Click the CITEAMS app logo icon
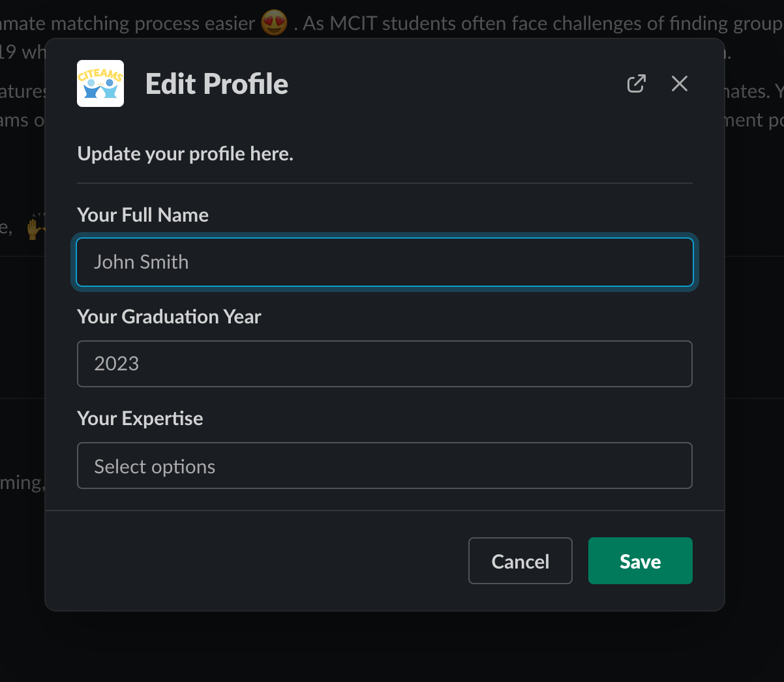 pyautogui.click(x=100, y=83)
